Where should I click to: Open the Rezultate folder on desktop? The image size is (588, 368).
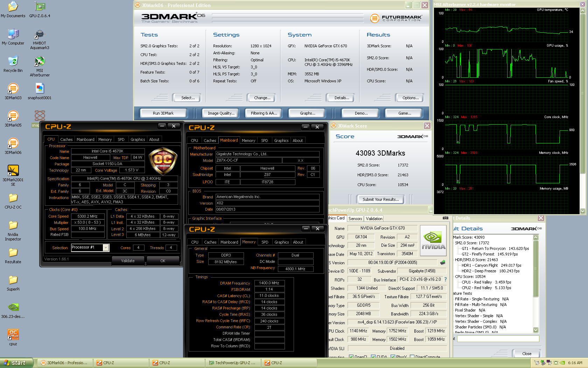click(x=13, y=255)
